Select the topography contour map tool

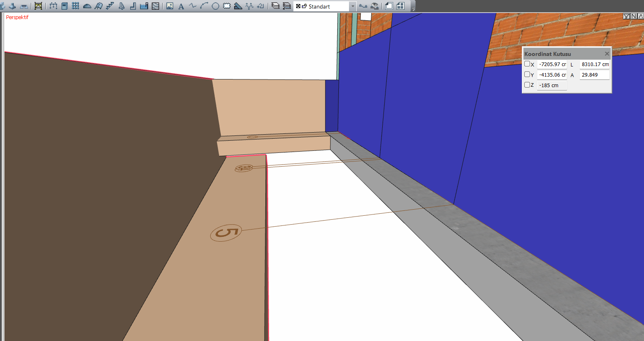(155, 6)
